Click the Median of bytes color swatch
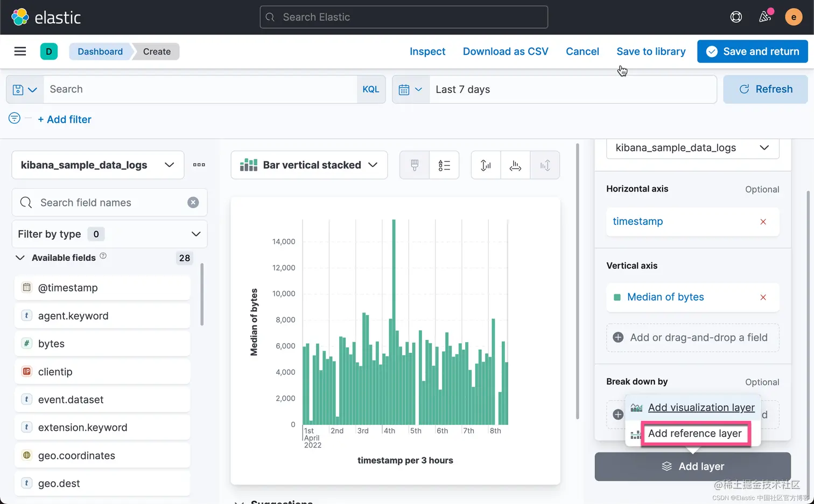 point(617,297)
